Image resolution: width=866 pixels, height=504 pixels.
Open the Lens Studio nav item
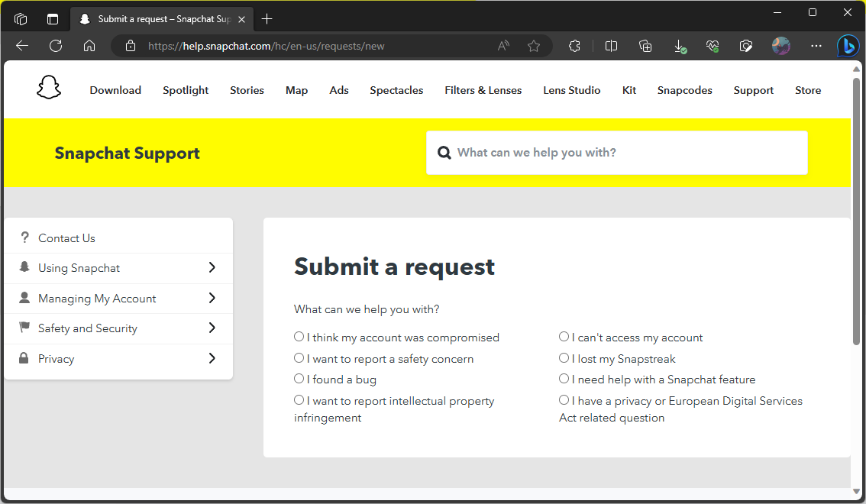tap(571, 90)
